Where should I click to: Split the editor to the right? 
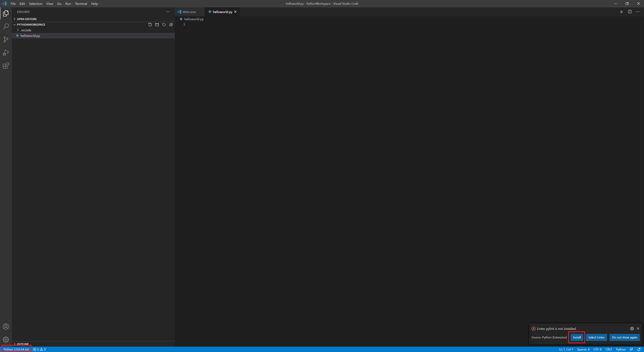coord(630,12)
